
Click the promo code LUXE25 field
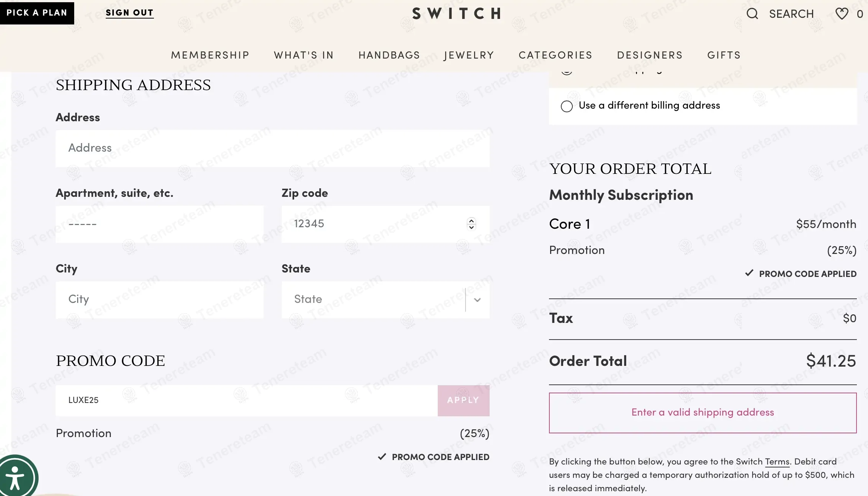point(246,400)
